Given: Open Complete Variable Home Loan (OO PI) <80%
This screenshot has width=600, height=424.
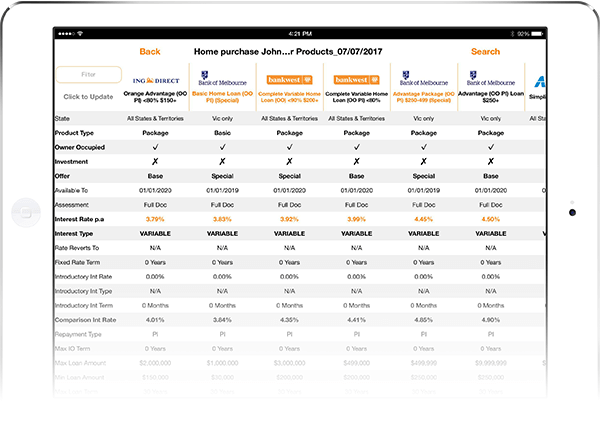Looking at the screenshot, I should [x=357, y=97].
